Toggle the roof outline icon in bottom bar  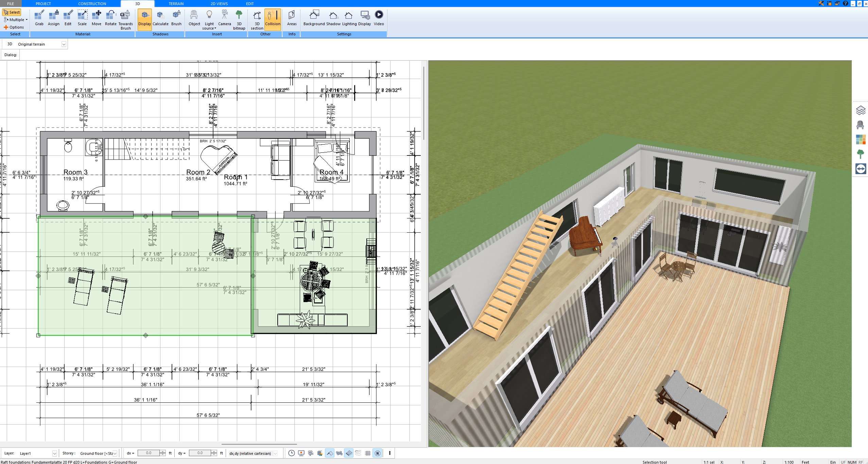(330, 453)
